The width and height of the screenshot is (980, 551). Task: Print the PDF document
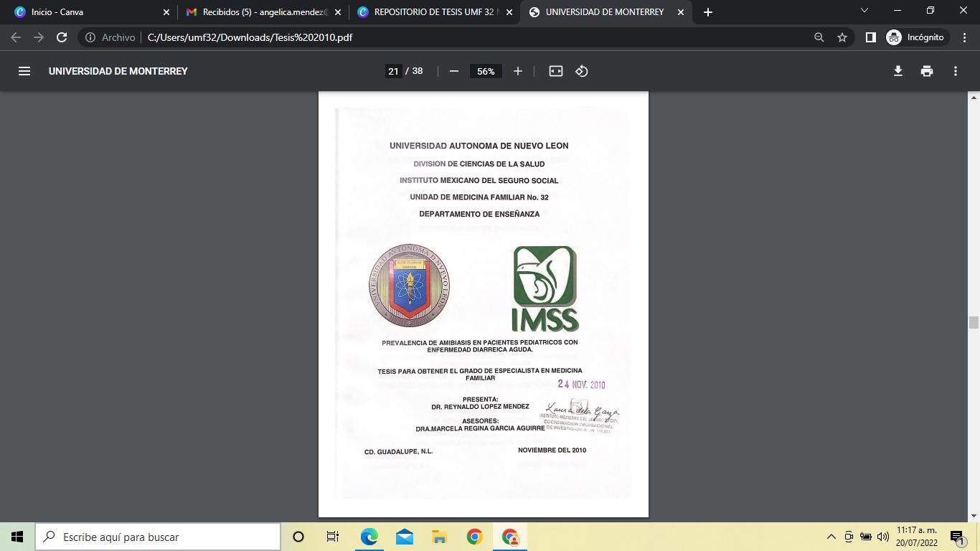pos(926,71)
